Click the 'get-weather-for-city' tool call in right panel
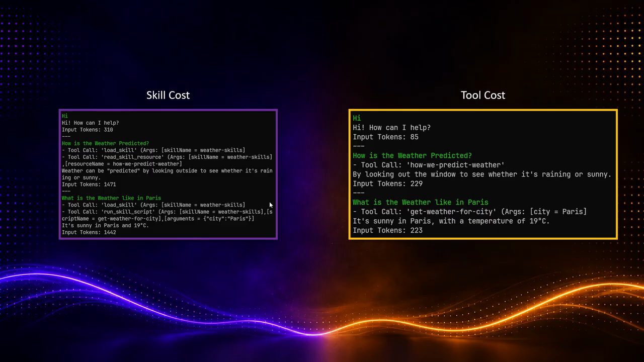Image resolution: width=644 pixels, height=362 pixels. [x=469, y=212]
